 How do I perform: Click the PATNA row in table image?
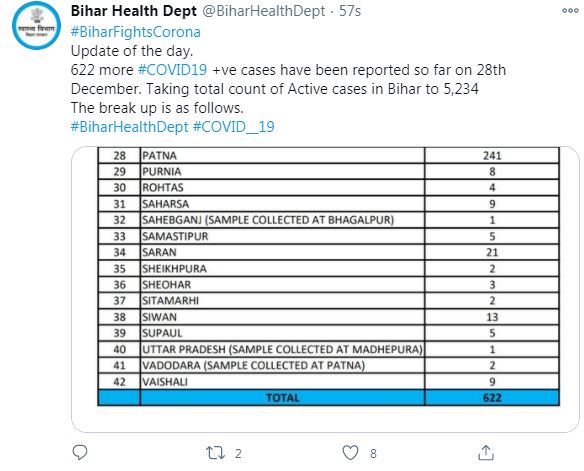coord(328,155)
